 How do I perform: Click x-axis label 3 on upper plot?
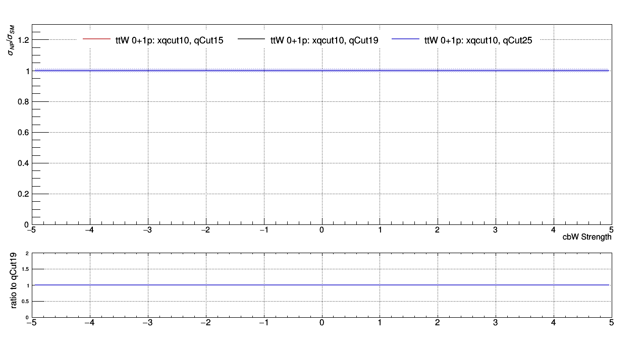click(x=496, y=230)
